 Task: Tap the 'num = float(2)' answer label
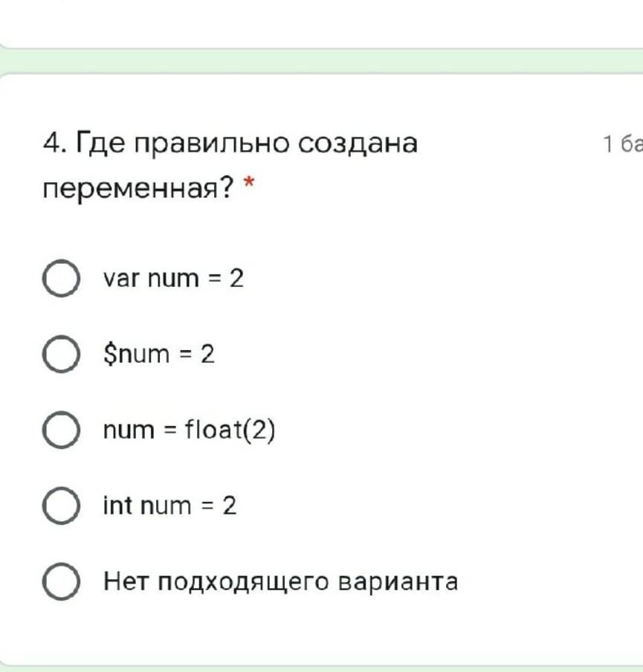(190, 430)
